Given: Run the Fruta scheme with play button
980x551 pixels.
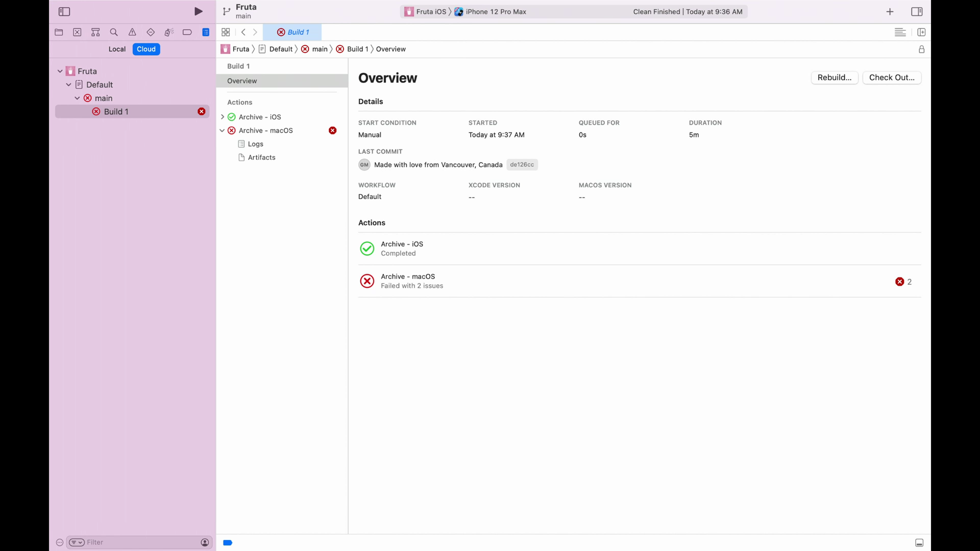Looking at the screenshot, I should click(199, 11).
